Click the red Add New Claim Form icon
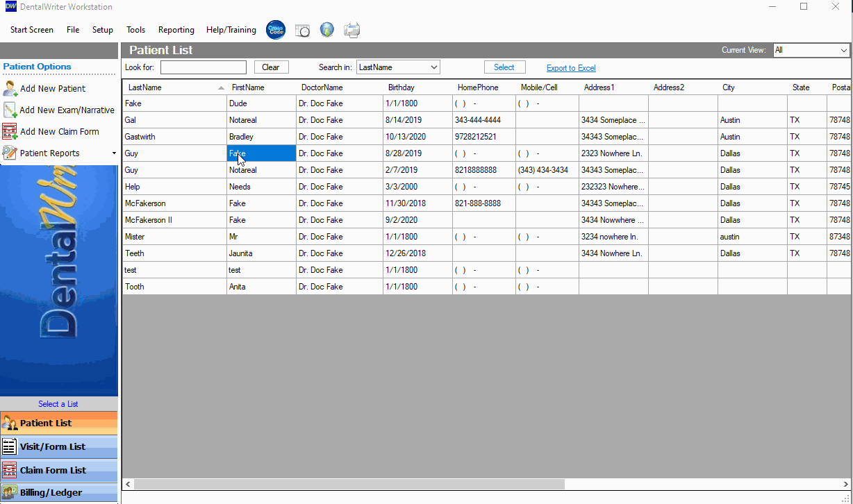 11,131
